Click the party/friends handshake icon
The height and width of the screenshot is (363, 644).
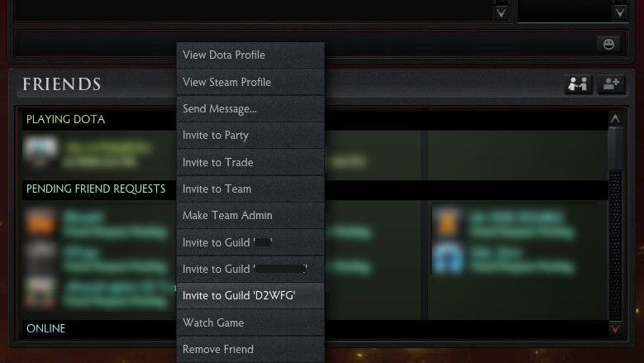pyautogui.click(x=578, y=84)
